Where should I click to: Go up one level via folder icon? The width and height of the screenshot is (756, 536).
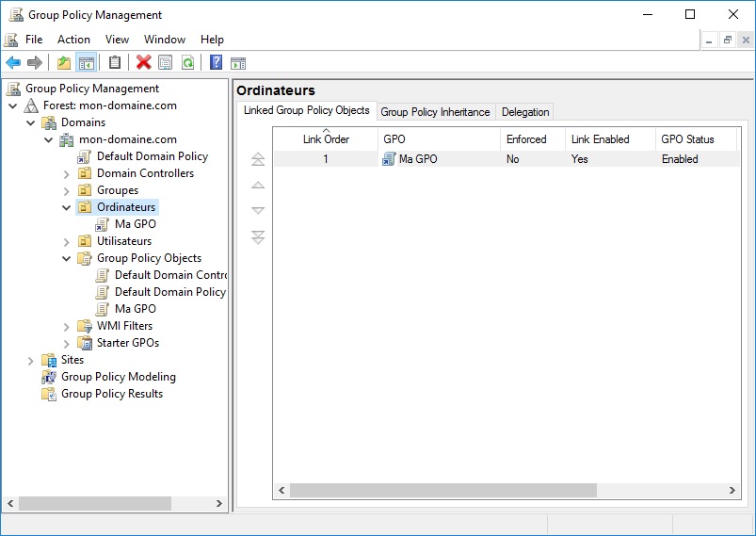click(x=64, y=63)
